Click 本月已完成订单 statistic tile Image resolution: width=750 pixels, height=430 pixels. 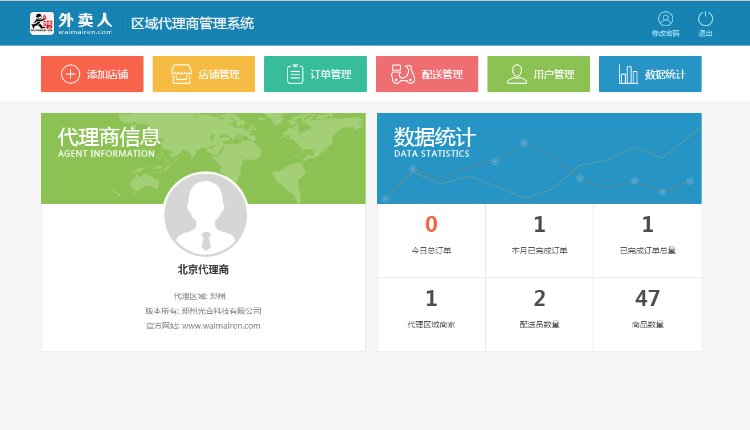[x=539, y=240]
